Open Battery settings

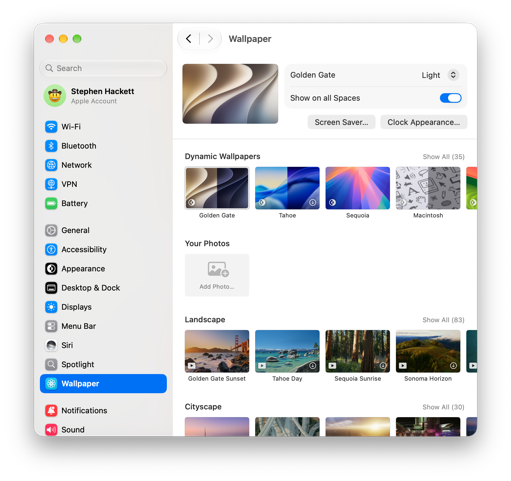[x=103, y=203]
